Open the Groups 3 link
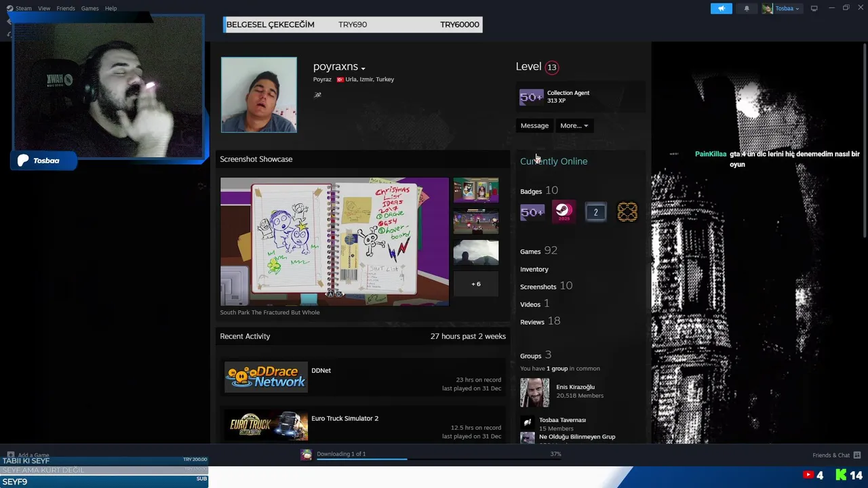Image resolution: width=868 pixels, height=488 pixels. coord(536,355)
